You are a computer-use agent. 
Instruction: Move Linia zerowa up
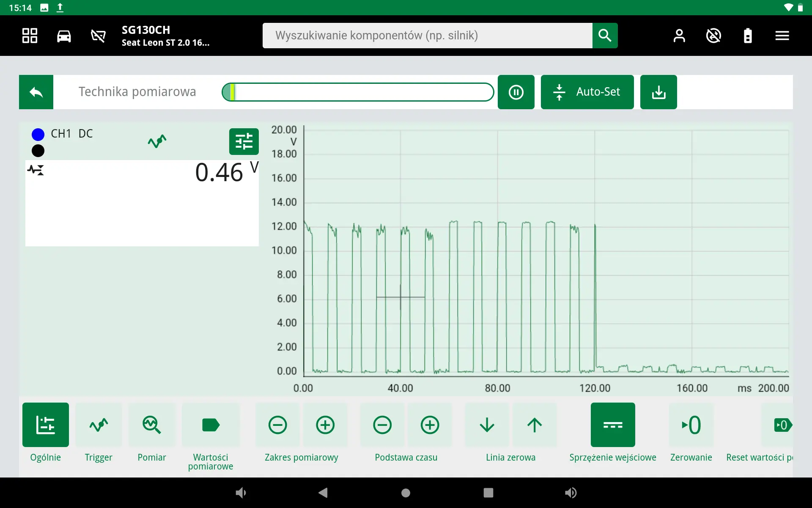535,425
